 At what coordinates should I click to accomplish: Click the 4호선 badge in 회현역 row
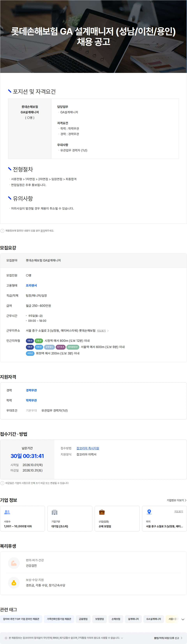click(x=30, y=353)
